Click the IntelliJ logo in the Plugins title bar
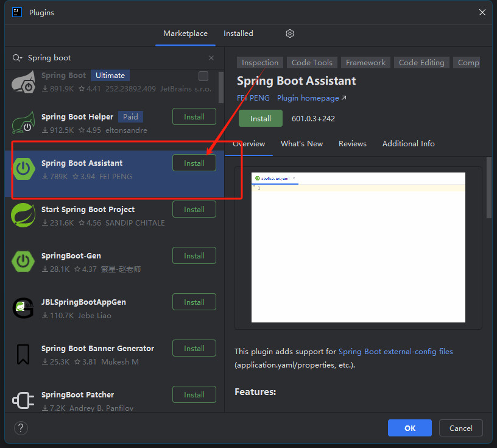Viewport: 497px width, 448px height. click(17, 12)
